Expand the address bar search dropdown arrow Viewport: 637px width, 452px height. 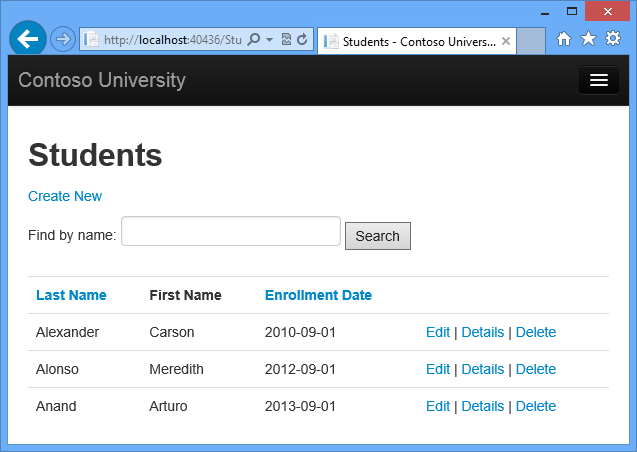tap(268, 40)
